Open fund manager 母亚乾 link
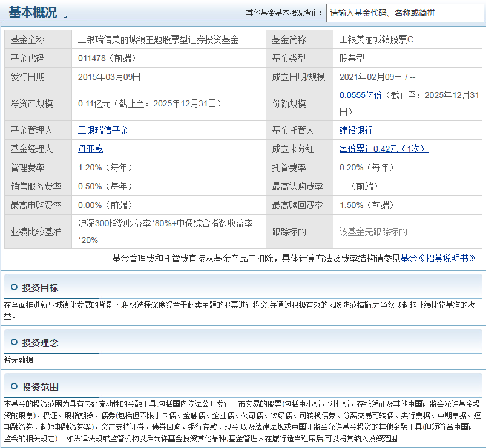This screenshot has width=486, height=448. point(91,149)
